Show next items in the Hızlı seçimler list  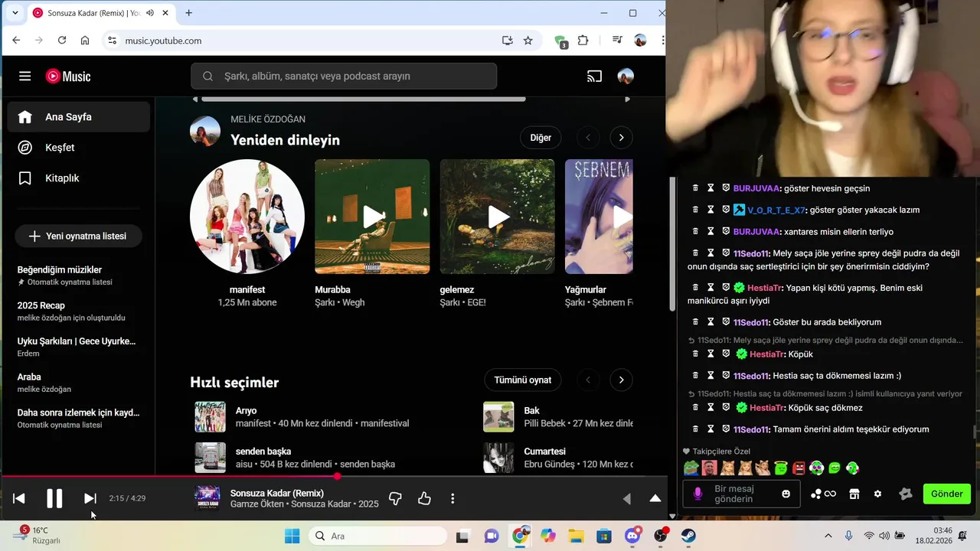621,380
